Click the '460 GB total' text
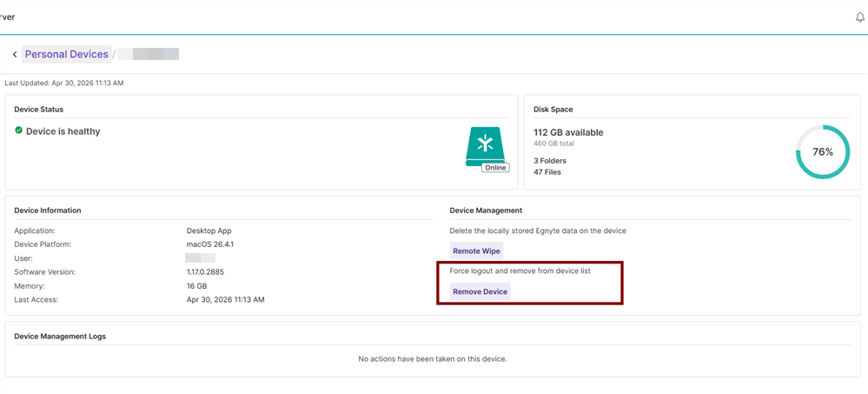 553,144
